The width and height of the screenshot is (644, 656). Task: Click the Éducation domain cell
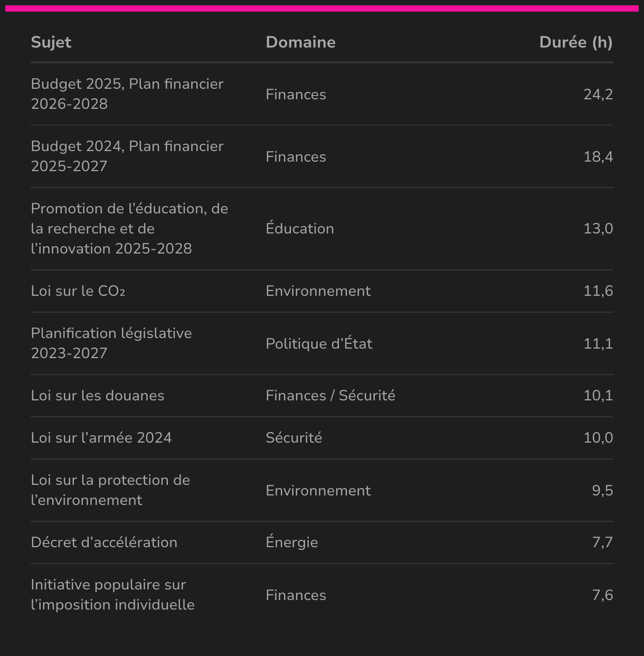point(300,229)
